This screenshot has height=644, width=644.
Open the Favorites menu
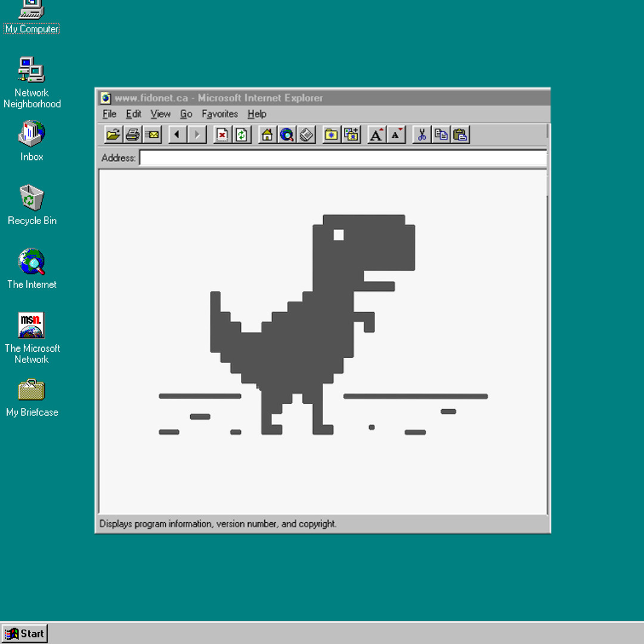pyautogui.click(x=219, y=114)
